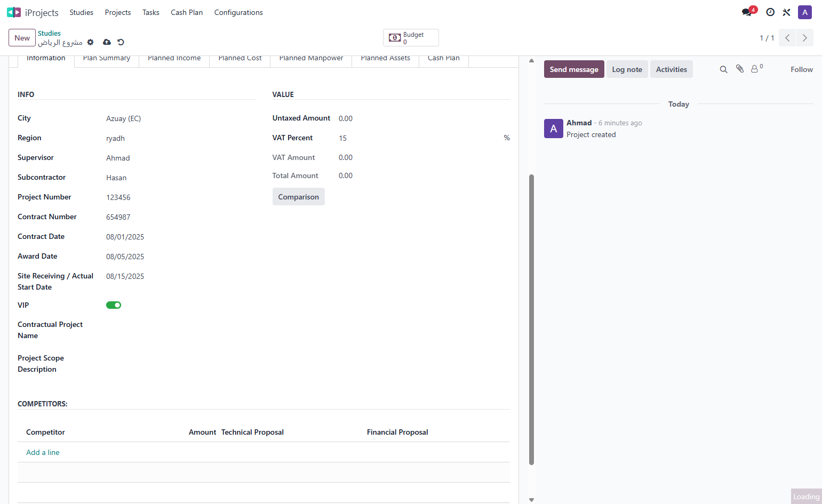Switch to the Planned Manpower tab
The image size is (822, 504).
pyautogui.click(x=312, y=59)
